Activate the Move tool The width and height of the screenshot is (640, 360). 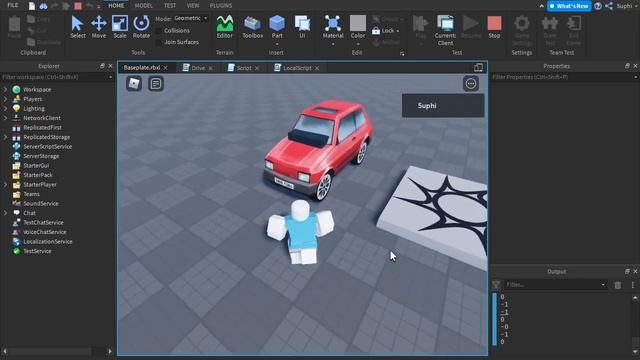click(x=99, y=27)
